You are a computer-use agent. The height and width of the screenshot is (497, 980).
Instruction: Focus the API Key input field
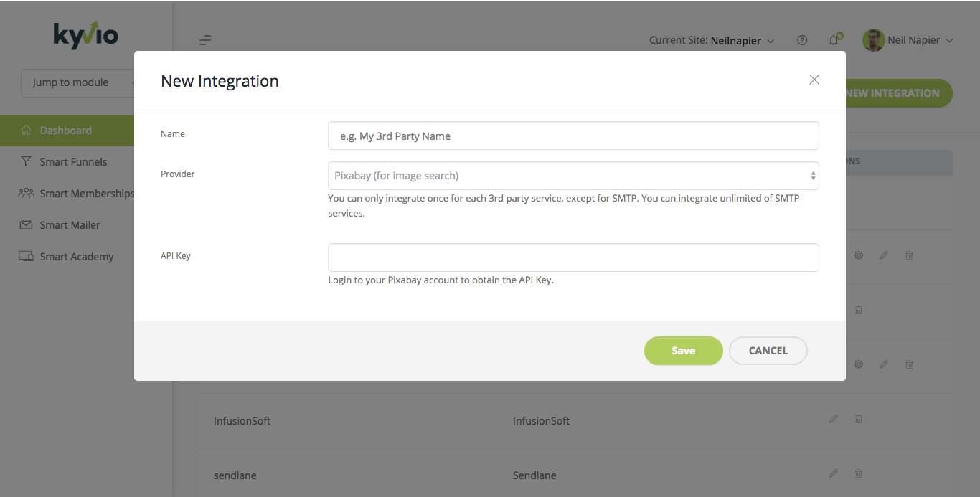tap(573, 257)
